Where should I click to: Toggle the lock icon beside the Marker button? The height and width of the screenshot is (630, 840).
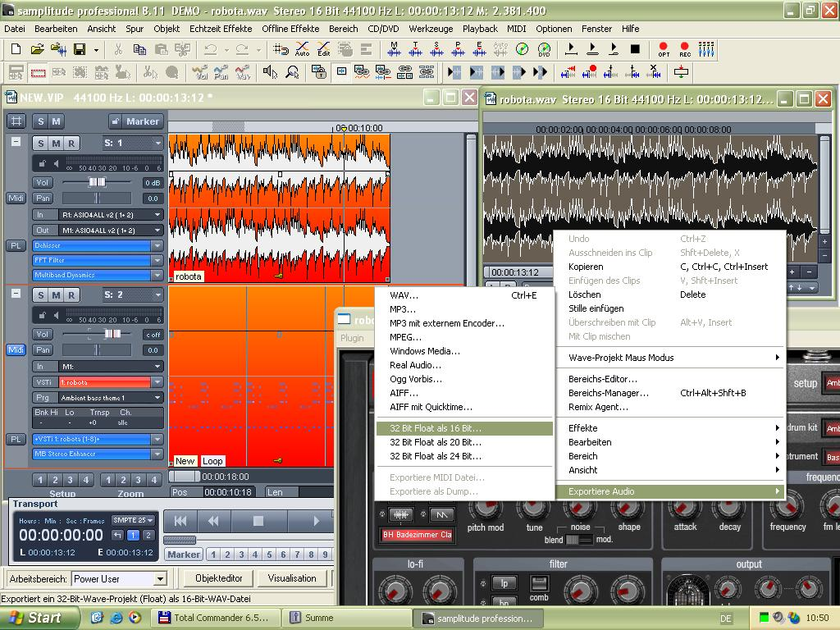pyautogui.click(x=115, y=121)
